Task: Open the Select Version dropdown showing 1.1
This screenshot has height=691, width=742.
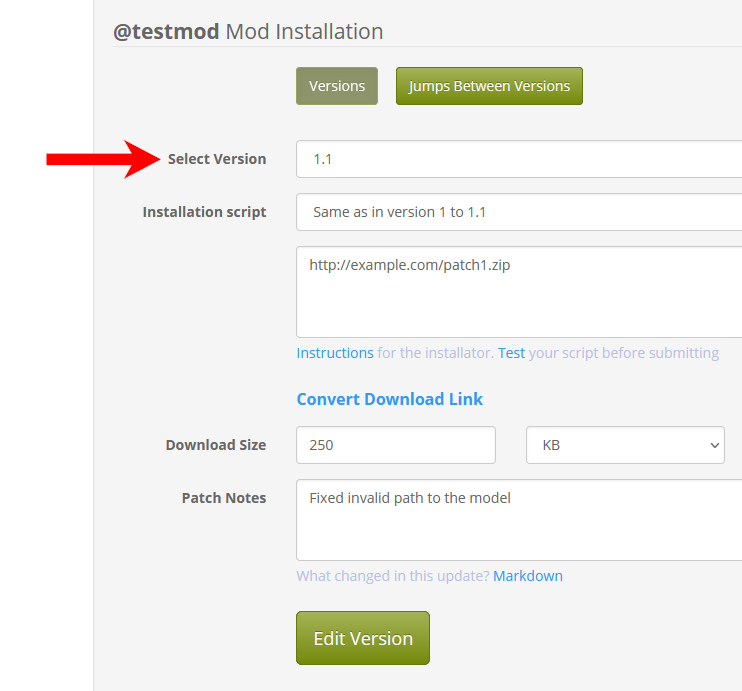Action: tap(519, 159)
